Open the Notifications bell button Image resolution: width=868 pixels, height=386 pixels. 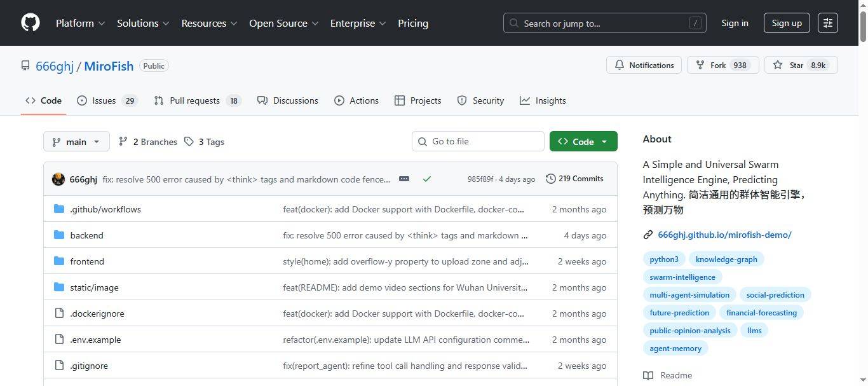coord(644,65)
